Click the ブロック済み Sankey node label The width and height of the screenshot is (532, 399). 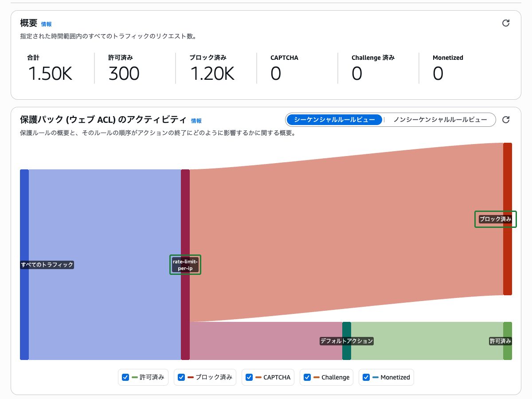coord(495,219)
